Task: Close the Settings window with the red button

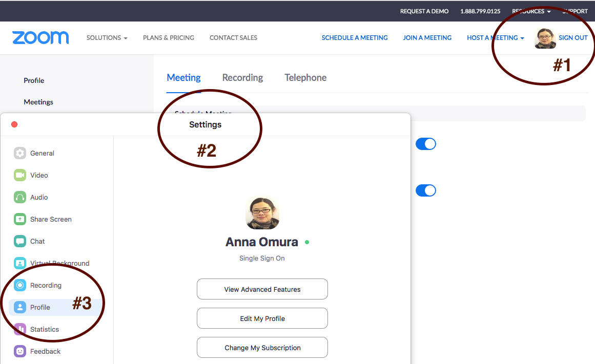Action: point(14,124)
